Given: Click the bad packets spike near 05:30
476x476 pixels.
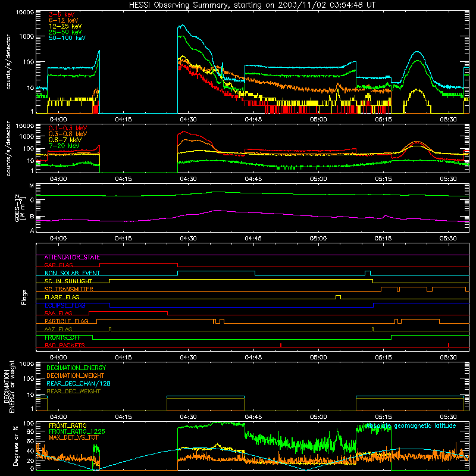Looking at the screenshot, I should tap(449, 345).
